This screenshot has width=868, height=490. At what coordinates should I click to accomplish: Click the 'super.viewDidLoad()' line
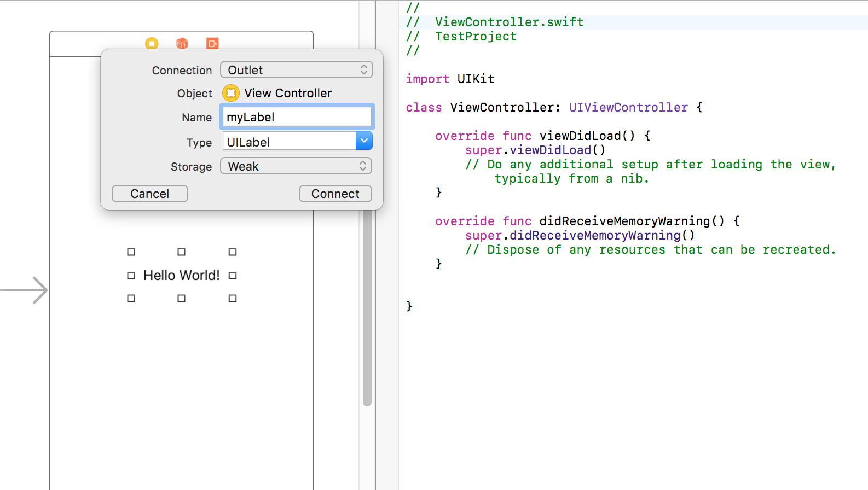pos(535,150)
